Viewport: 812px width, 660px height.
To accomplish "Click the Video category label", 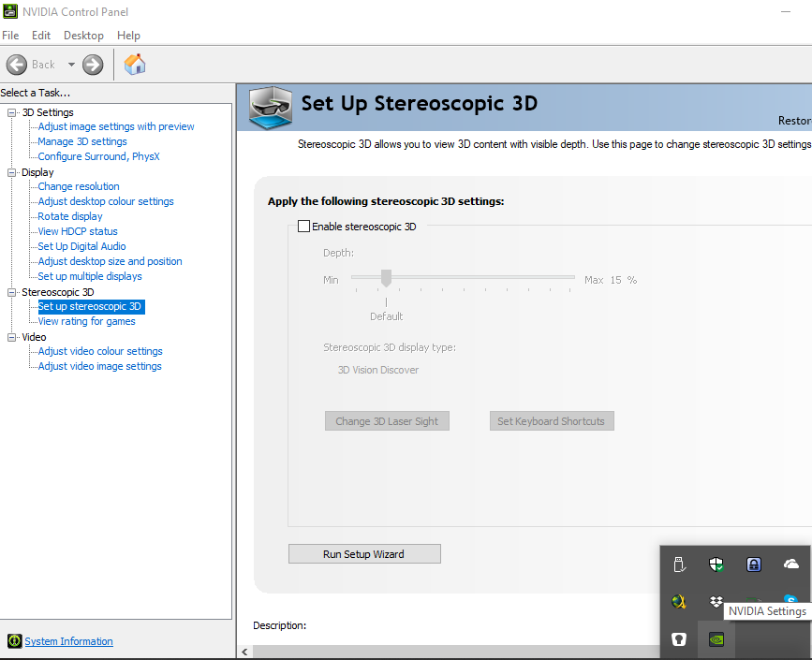I will 34,337.
